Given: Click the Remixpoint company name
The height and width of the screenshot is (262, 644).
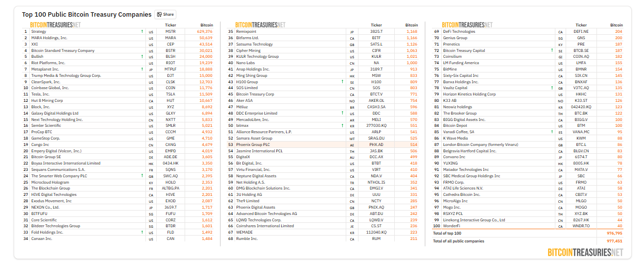Looking at the screenshot, I should [x=246, y=31].
